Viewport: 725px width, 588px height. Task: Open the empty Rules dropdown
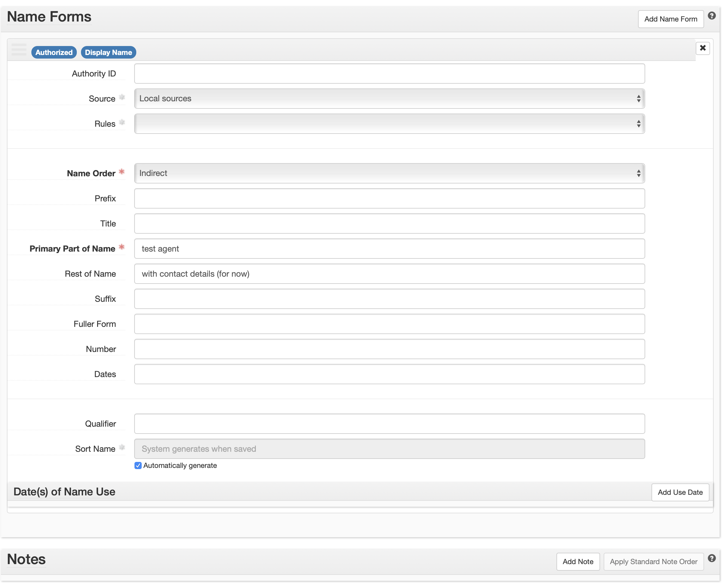[x=389, y=123]
